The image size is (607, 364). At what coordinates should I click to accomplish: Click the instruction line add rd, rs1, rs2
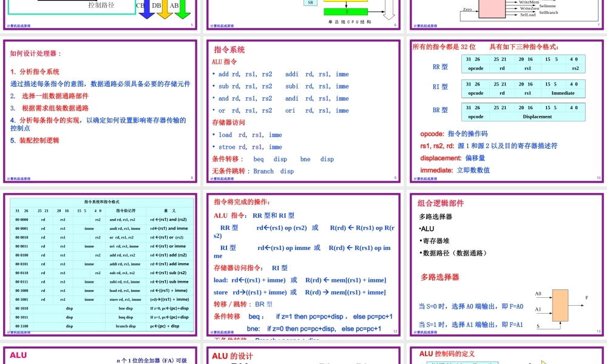pos(245,74)
